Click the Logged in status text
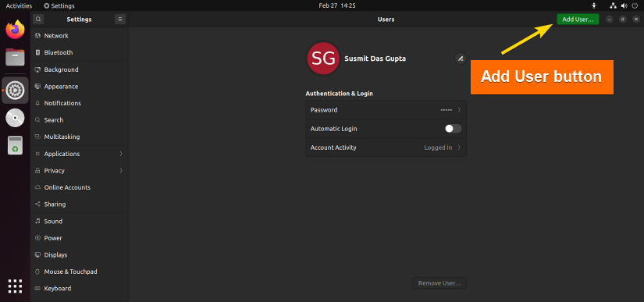This screenshot has width=644, height=302. tap(438, 147)
